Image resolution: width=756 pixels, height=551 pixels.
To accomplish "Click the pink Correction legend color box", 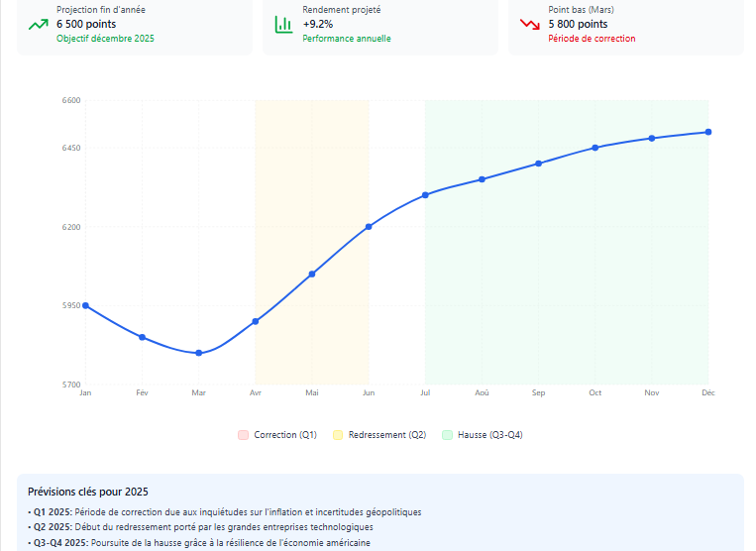I will [244, 435].
